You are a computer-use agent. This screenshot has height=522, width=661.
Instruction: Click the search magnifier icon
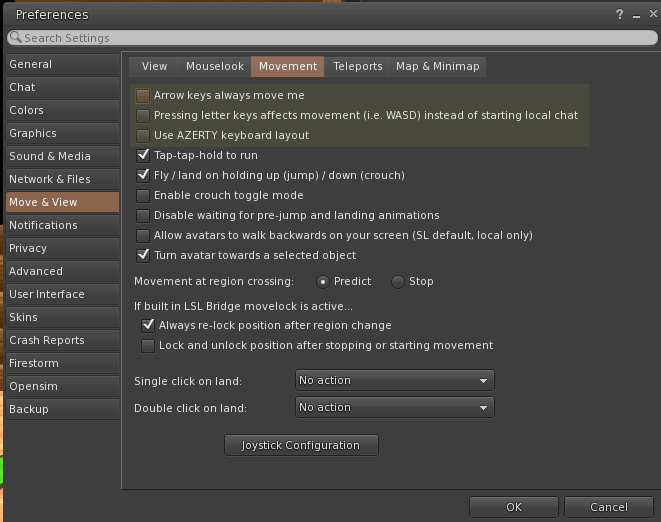tap(15, 38)
